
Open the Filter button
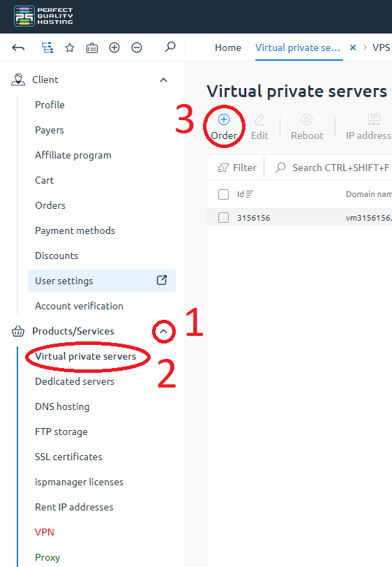pos(237,168)
